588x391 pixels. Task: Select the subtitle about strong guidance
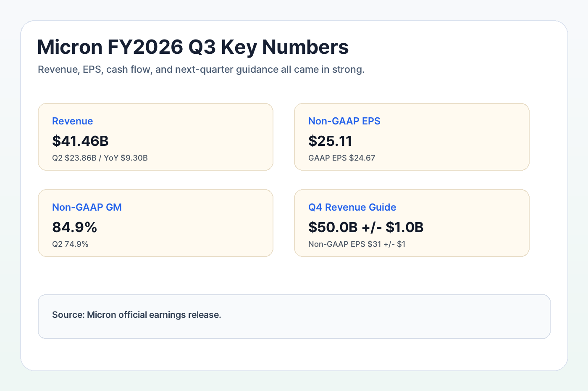(x=201, y=69)
